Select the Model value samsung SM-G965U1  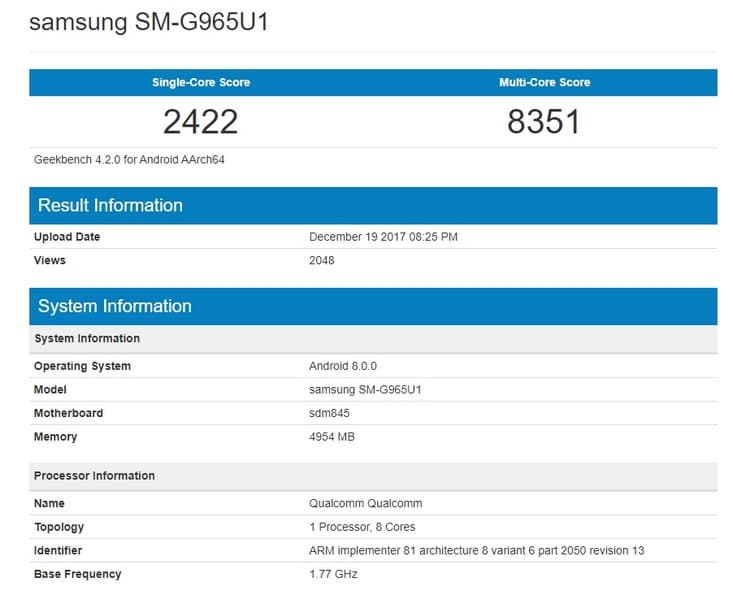click(x=365, y=390)
